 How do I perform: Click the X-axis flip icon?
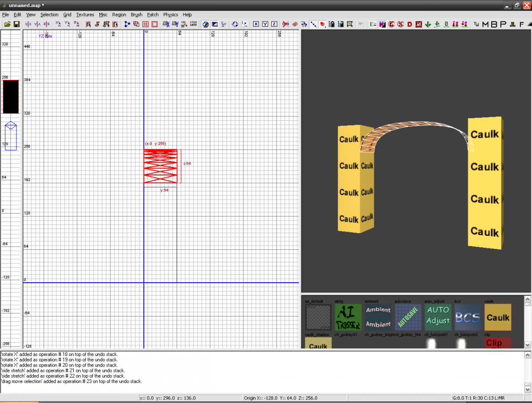click(x=28, y=24)
